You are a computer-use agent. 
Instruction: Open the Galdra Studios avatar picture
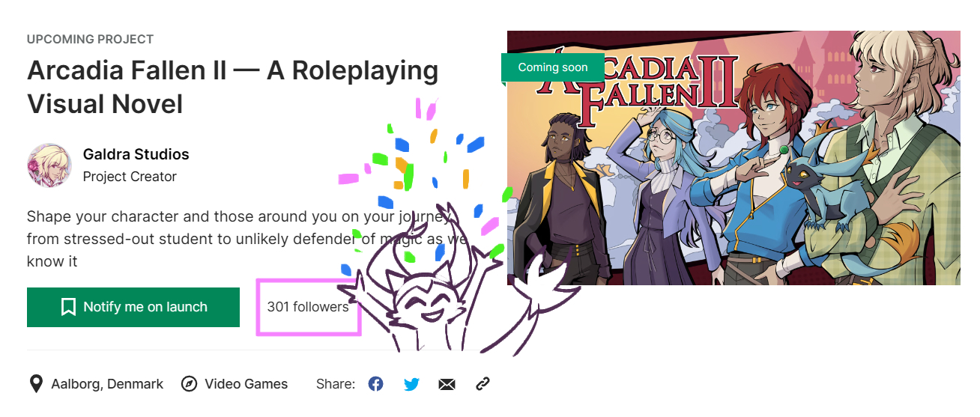pos(49,165)
